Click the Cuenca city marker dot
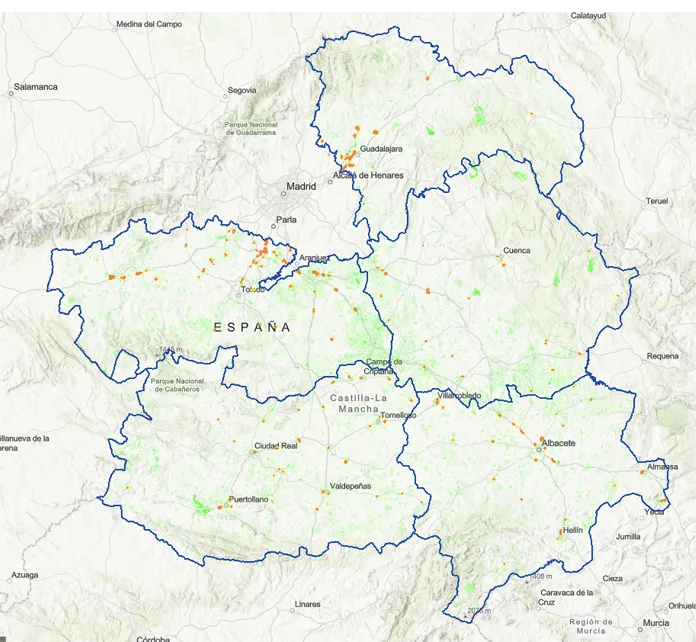The image size is (696, 642). pos(500,257)
